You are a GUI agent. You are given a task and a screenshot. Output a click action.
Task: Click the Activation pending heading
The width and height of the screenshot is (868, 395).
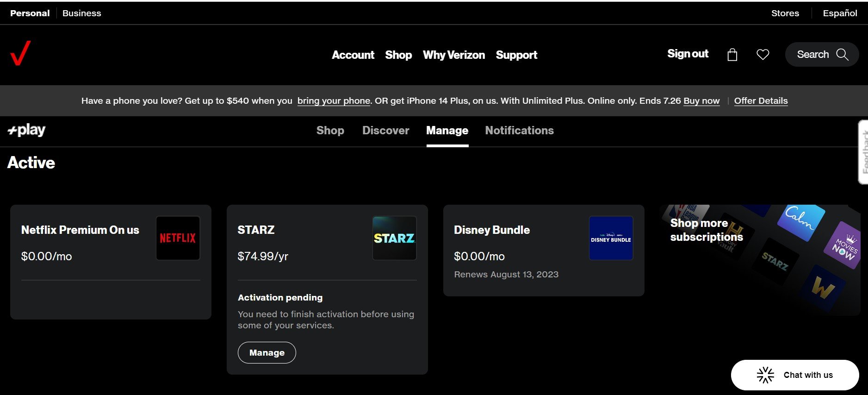click(280, 298)
